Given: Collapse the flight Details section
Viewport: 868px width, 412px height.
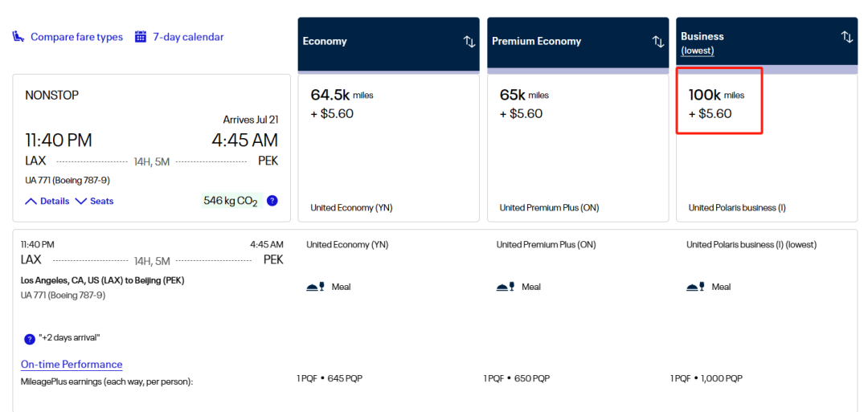Looking at the screenshot, I should pos(47,202).
